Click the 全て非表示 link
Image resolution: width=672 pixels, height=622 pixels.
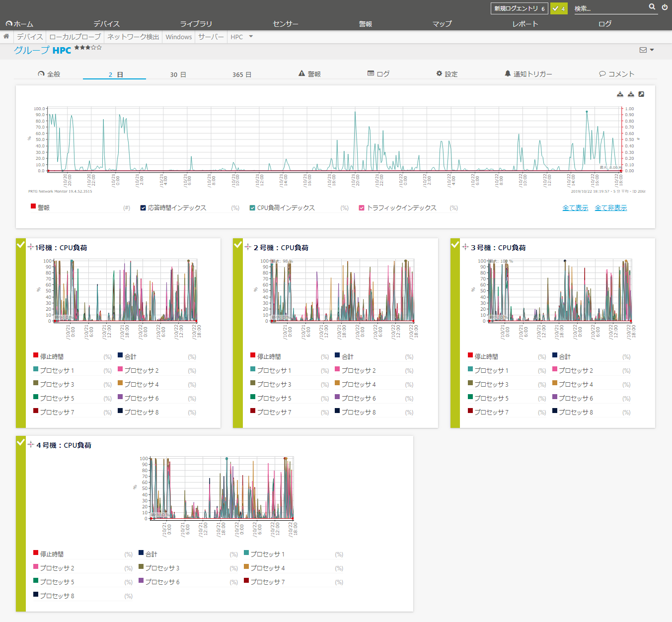tap(610, 208)
